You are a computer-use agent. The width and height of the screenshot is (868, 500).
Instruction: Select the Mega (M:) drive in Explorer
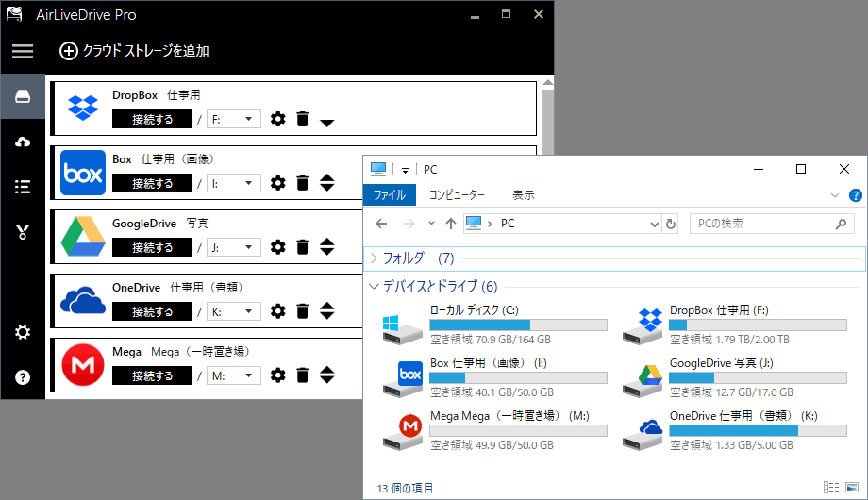click(494, 431)
